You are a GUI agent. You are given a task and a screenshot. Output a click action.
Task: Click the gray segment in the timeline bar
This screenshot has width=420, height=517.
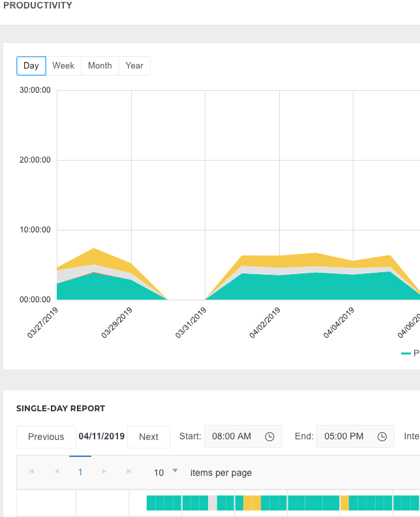(213, 503)
